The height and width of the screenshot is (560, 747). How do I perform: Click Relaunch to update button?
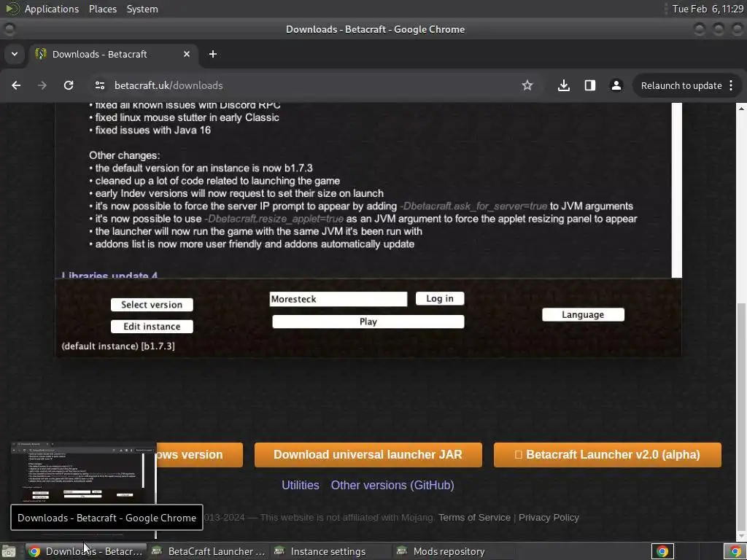(681, 86)
